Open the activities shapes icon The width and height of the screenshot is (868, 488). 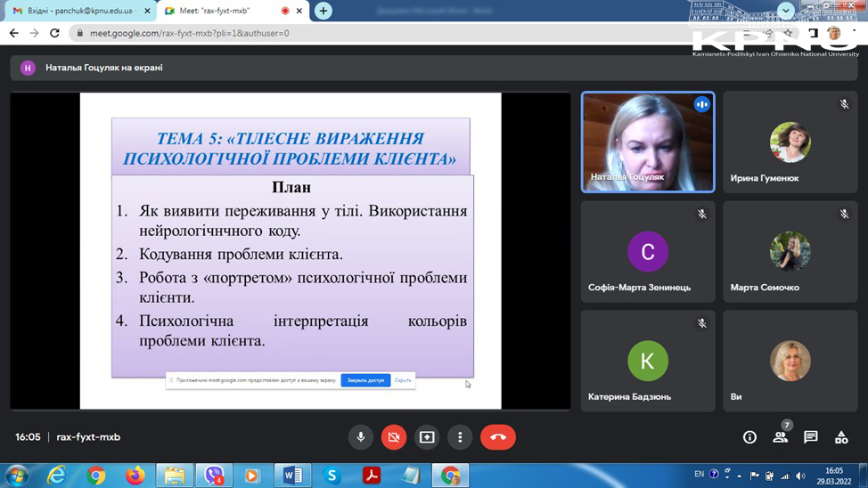(841, 437)
